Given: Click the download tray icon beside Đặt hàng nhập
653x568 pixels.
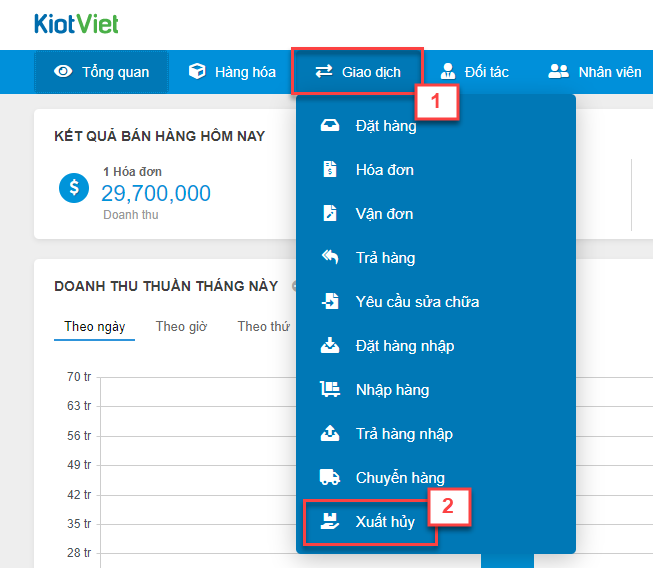Looking at the screenshot, I should tap(330, 346).
